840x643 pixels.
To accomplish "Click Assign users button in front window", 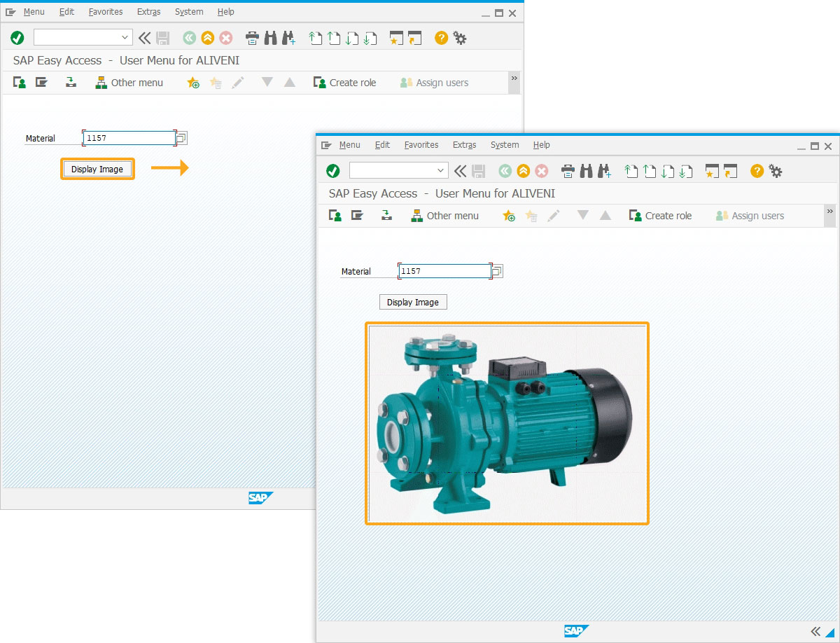I will 750,216.
